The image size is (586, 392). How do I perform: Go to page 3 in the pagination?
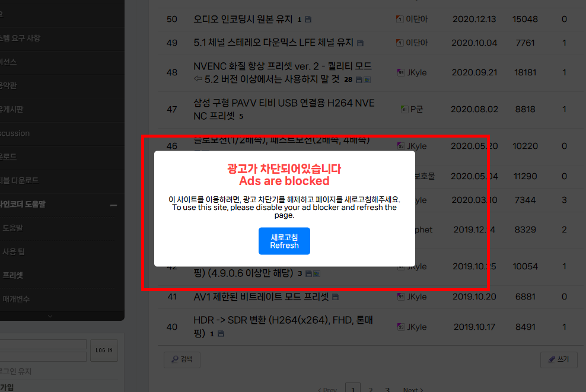(387, 390)
